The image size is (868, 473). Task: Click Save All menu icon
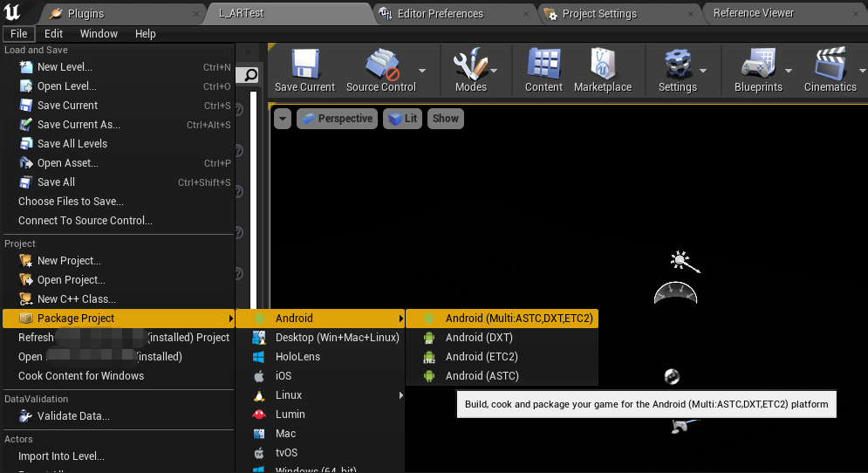(x=26, y=182)
